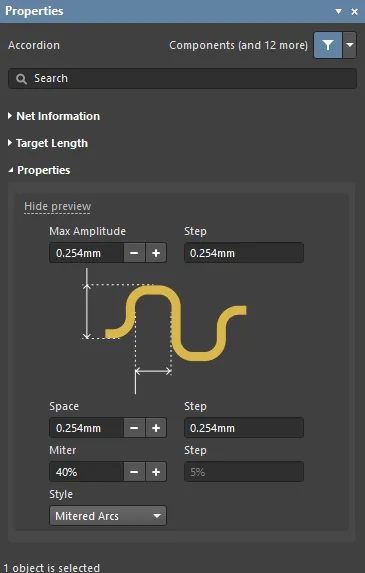Open the panel options menu arrow
The height and width of the screenshot is (573, 365).
pos(339,12)
